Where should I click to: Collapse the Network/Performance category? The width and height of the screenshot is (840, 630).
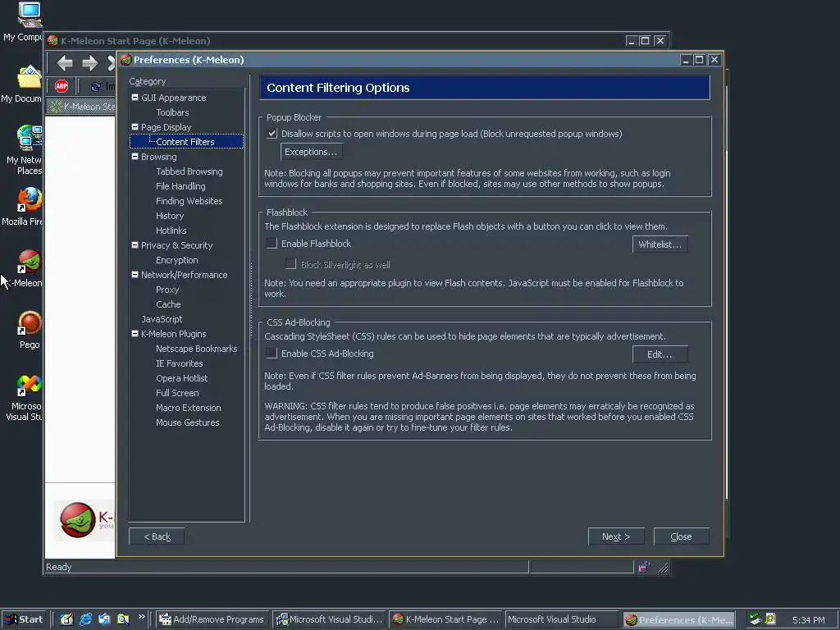pos(135,274)
